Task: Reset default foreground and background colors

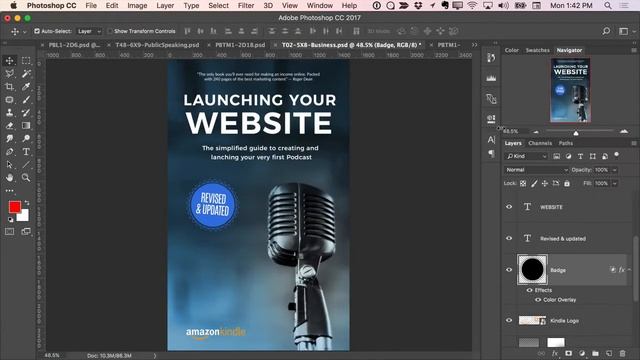Action: point(10,220)
